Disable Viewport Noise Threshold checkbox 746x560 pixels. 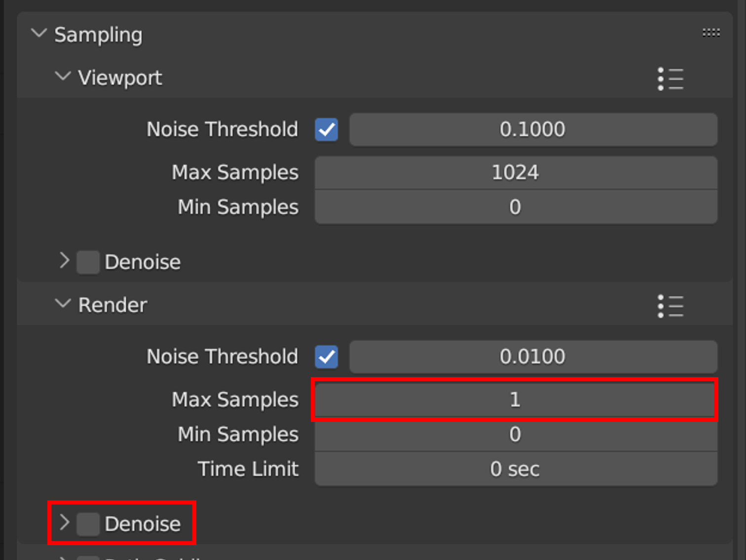point(327,130)
